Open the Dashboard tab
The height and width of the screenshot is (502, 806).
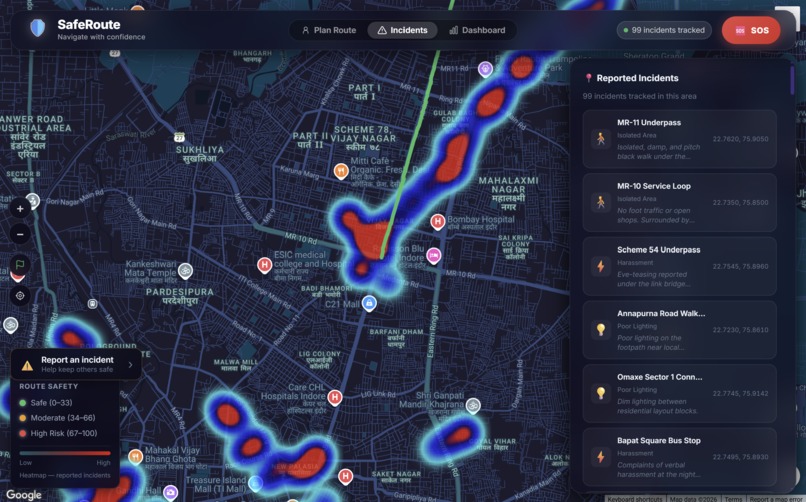point(478,30)
